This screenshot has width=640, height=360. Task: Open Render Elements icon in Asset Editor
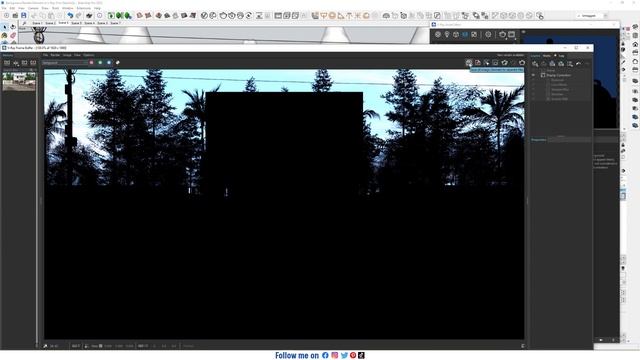click(x=465, y=35)
